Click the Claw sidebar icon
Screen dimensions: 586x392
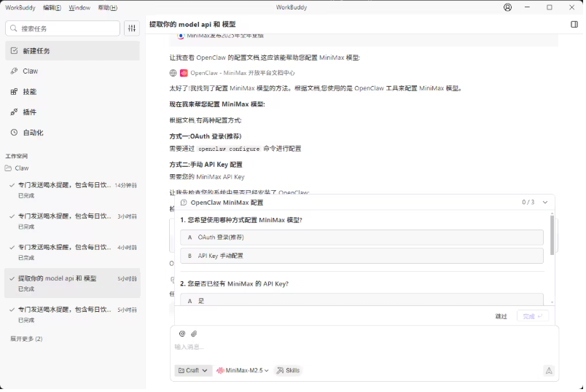(14, 71)
